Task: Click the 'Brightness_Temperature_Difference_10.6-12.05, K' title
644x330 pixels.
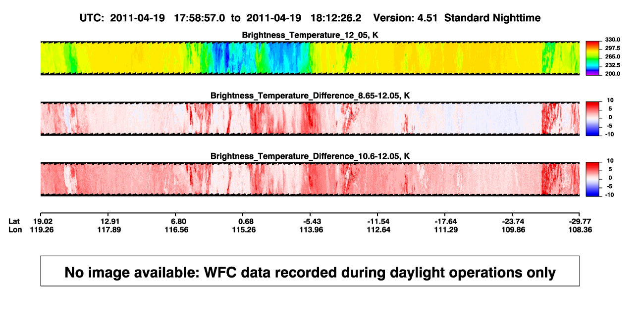Action: click(x=310, y=156)
